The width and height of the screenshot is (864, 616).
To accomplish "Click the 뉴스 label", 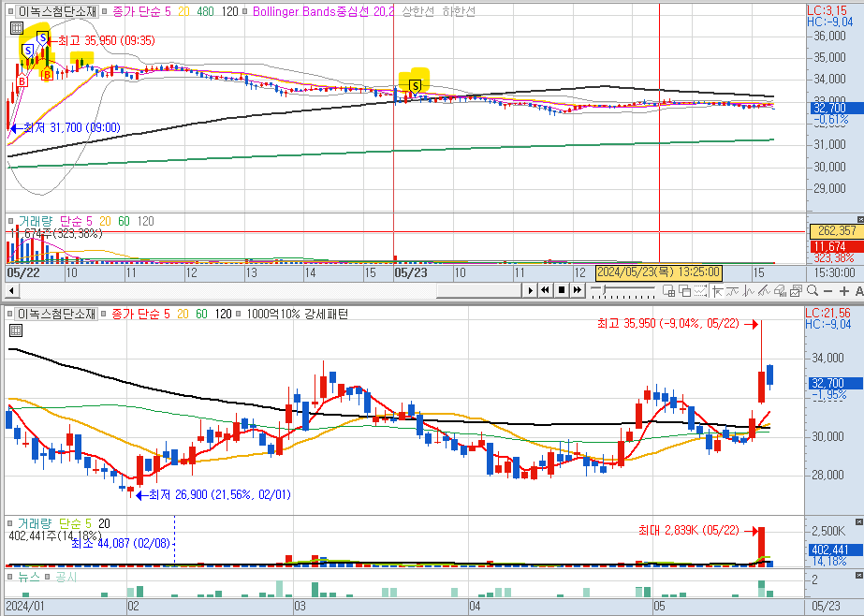I will point(29,577).
